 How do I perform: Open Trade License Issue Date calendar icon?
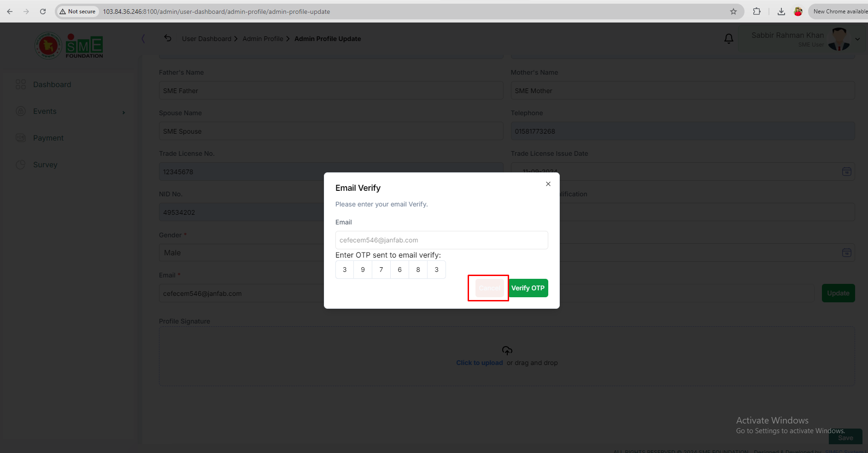pyautogui.click(x=847, y=171)
